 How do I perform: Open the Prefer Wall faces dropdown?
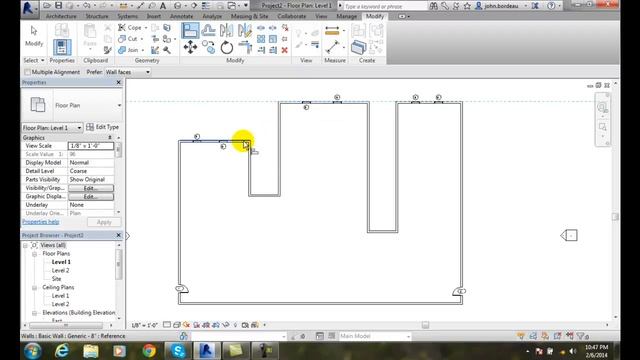click(x=128, y=72)
